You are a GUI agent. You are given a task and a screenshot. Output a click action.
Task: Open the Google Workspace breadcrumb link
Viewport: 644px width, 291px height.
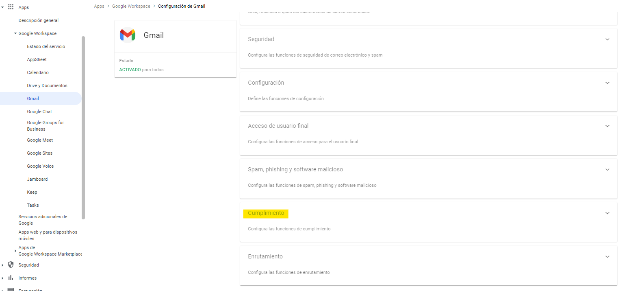(131, 6)
